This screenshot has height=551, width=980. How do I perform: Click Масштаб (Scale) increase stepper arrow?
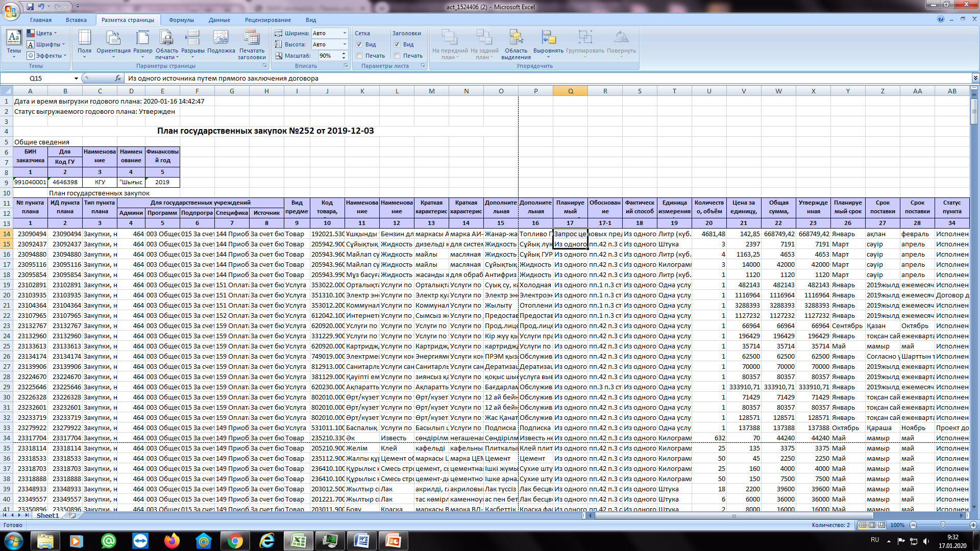click(344, 54)
